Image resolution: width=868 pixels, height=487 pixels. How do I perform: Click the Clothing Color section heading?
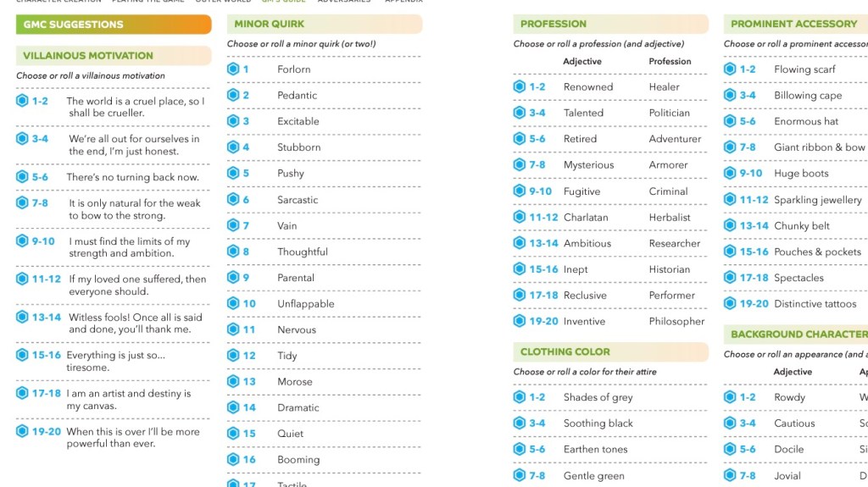click(x=565, y=351)
